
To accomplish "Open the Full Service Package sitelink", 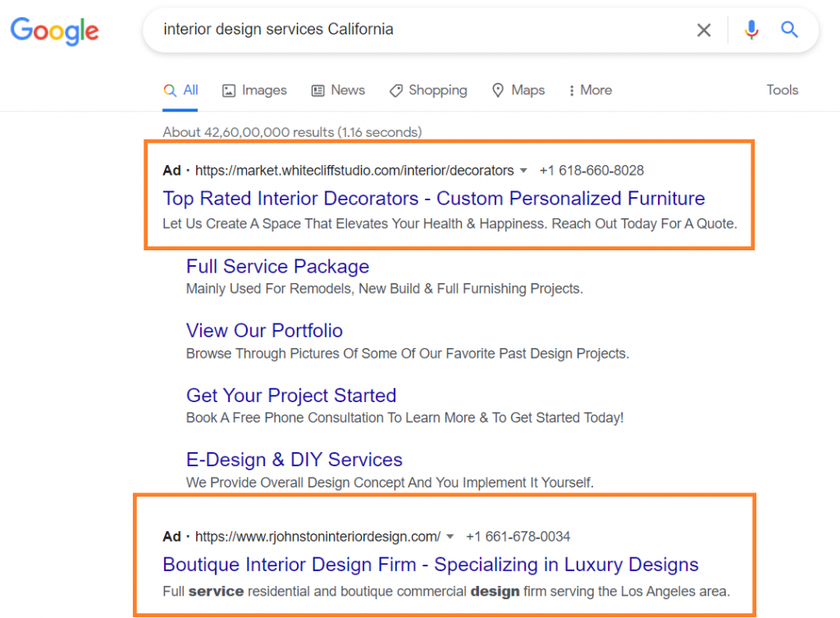I will tap(277, 267).
